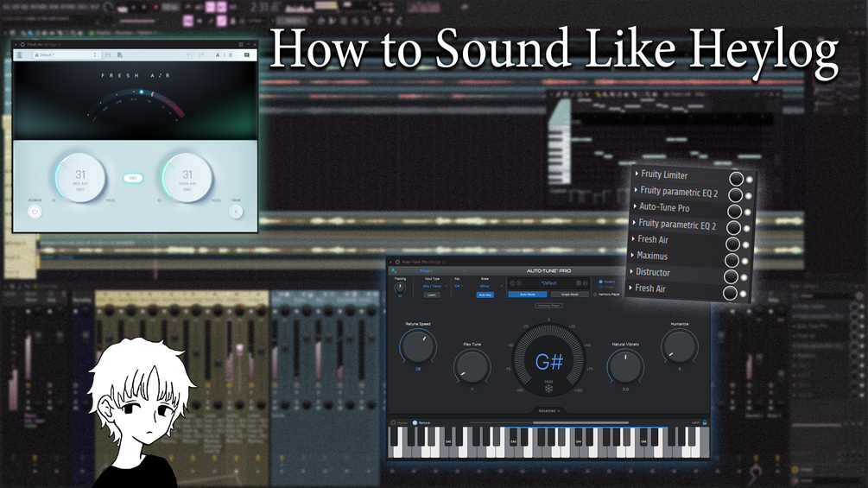Click the Learn button in Auto-Tune
The image size is (868, 488).
click(x=432, y=295)
